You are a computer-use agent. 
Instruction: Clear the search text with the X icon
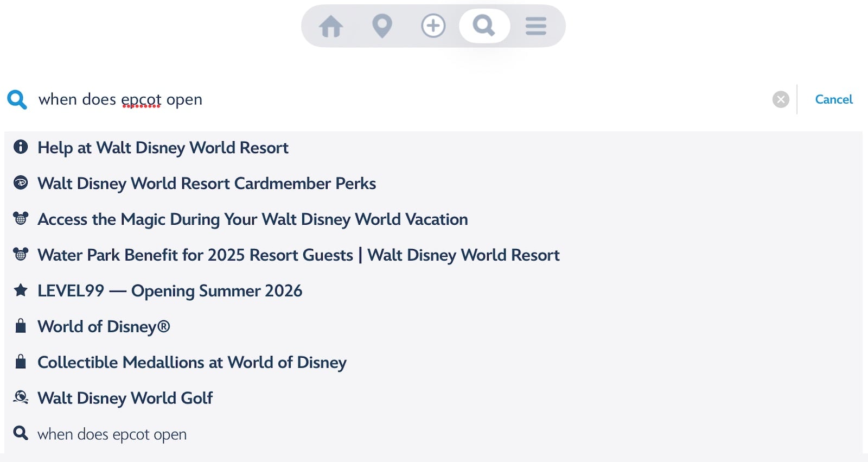[781, 99]
